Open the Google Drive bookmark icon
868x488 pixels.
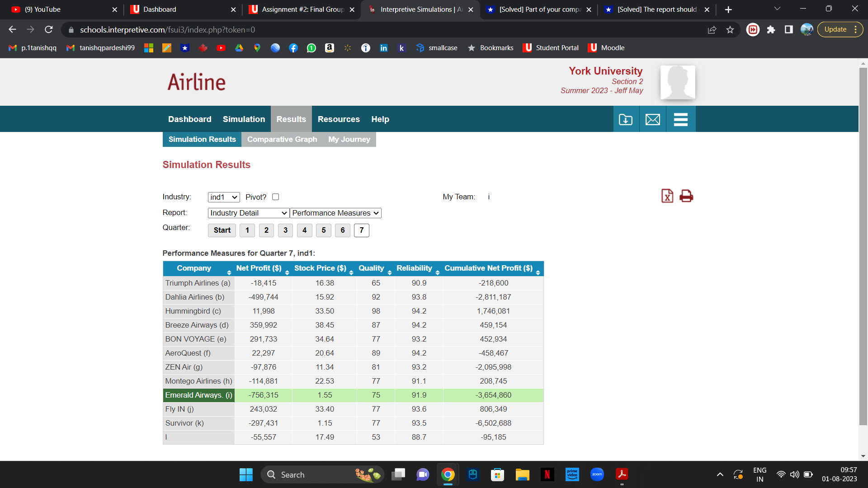(239, 48)
